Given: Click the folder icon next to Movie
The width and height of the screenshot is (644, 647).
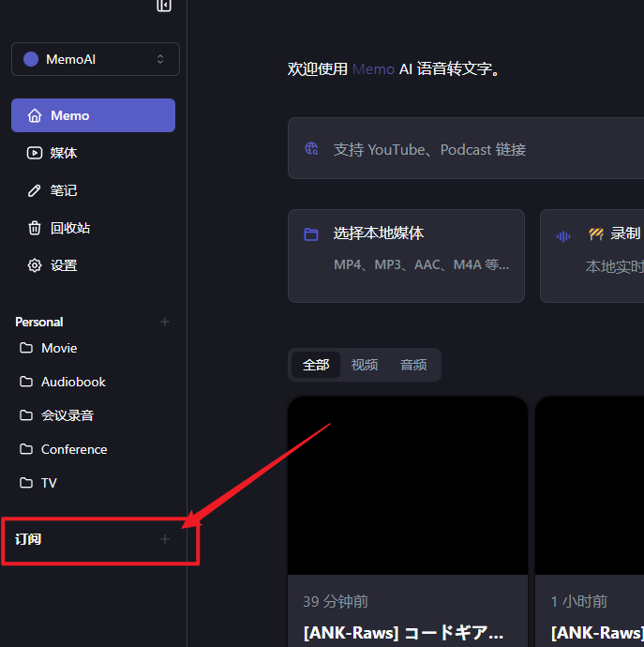Looking at the screenshot, I should tap(26, 348).
